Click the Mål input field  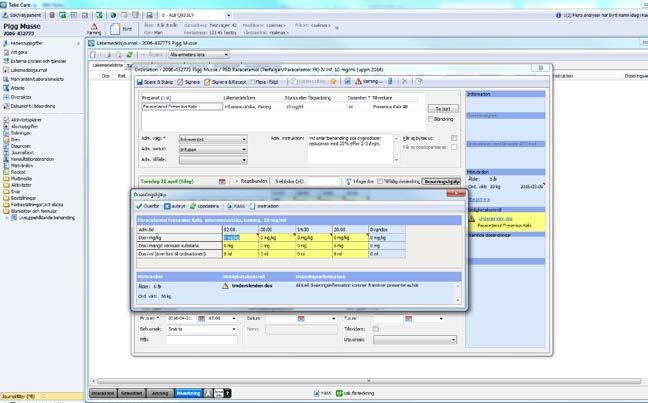(x=202, y=340)
